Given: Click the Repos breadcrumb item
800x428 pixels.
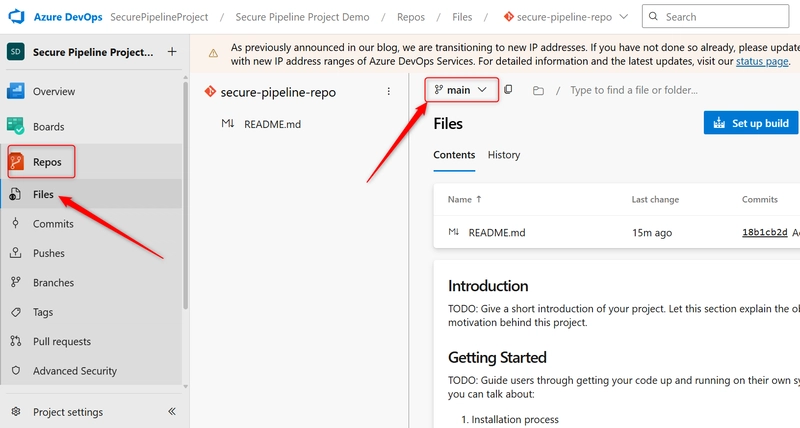Looking at the screenshot, I should point(411,17).
